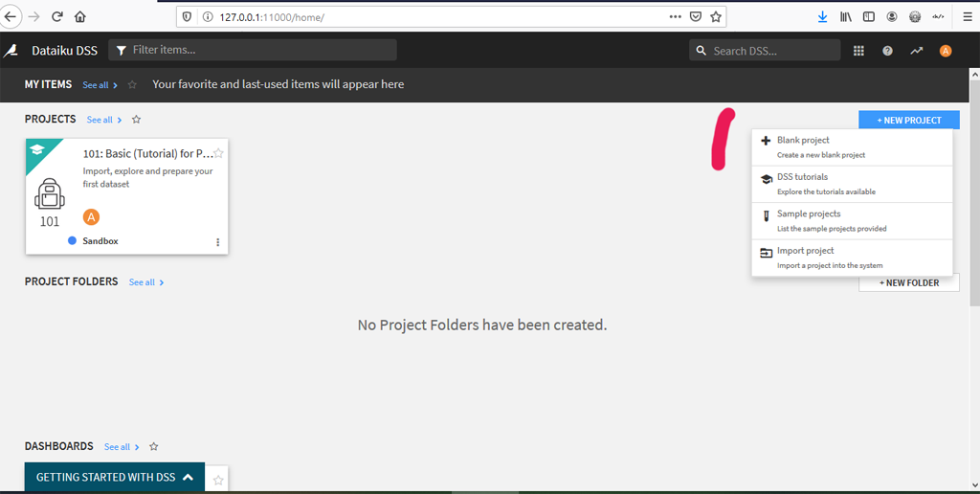The image size is (980, 494).
Task: Open the project card three-dot menu
Action: 217,242
